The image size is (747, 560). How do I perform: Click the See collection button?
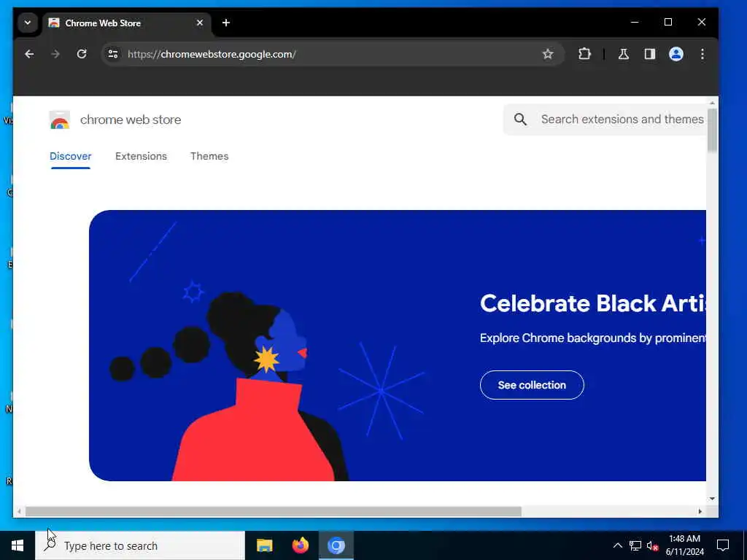tap(532, 385)
